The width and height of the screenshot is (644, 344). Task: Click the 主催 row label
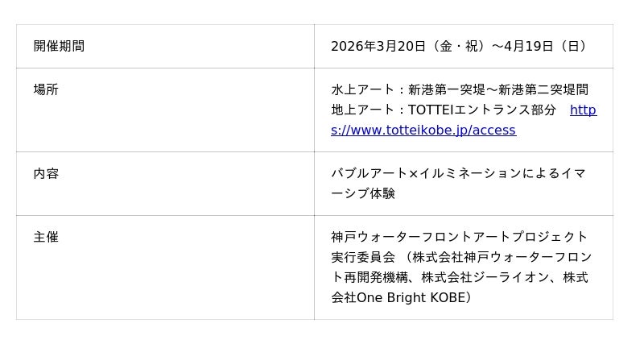point(46,237)
